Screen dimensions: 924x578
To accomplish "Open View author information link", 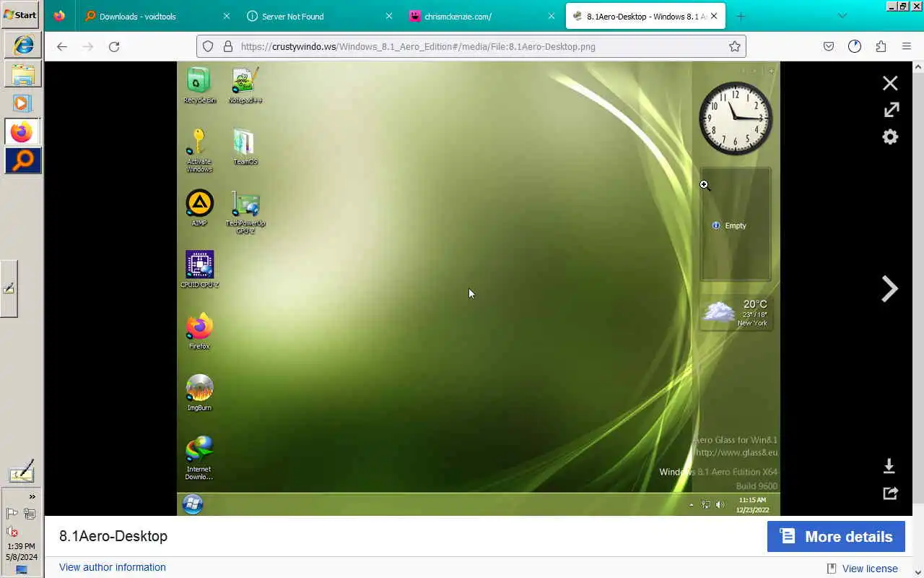I will (113, 567).
